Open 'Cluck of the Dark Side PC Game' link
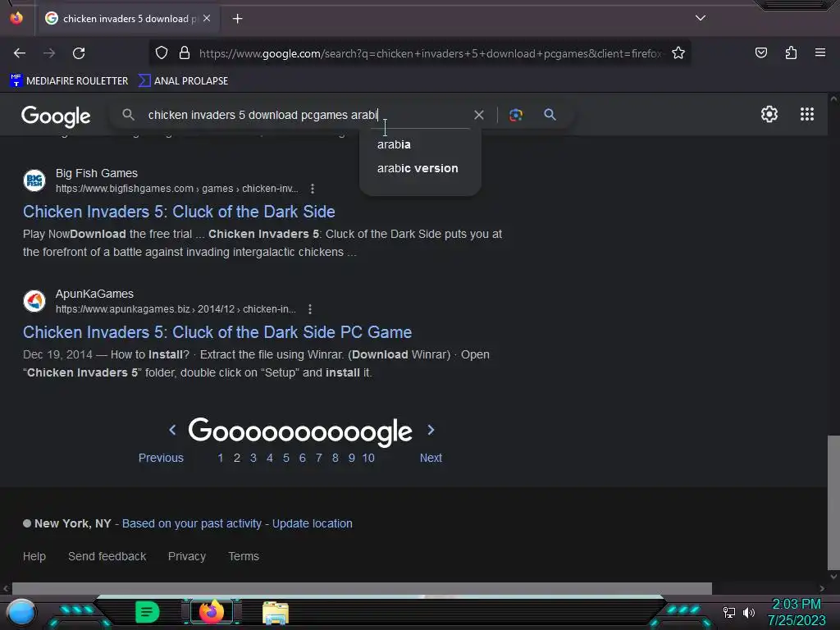This screenshot has width=840, height=630. [217, 332]
